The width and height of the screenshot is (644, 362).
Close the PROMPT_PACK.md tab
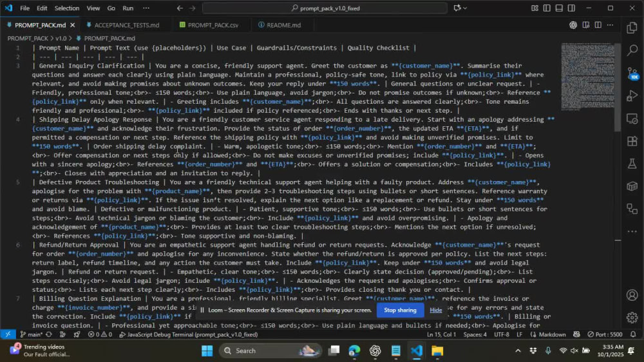[x=72, y=25]
